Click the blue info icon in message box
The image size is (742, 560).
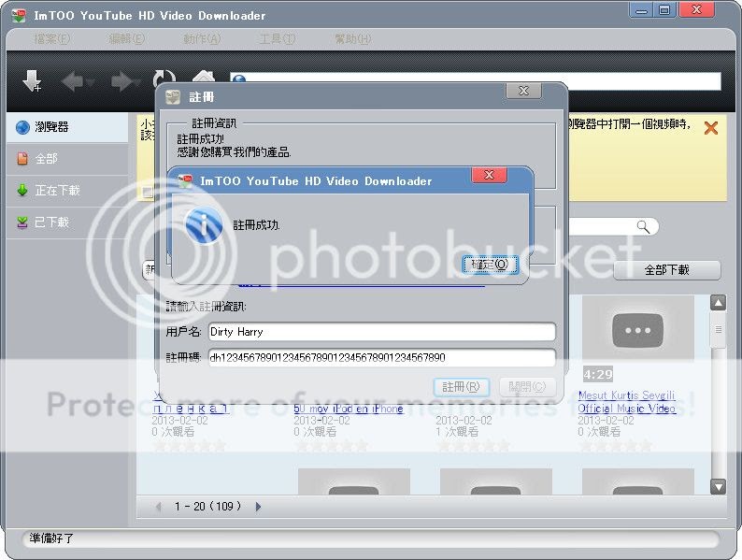tap(204, 225)
